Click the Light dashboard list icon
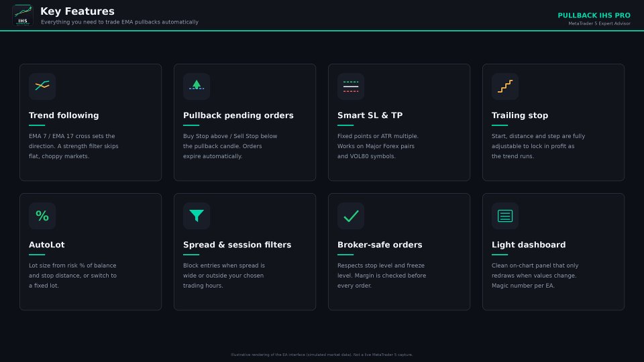 [505, 216]
